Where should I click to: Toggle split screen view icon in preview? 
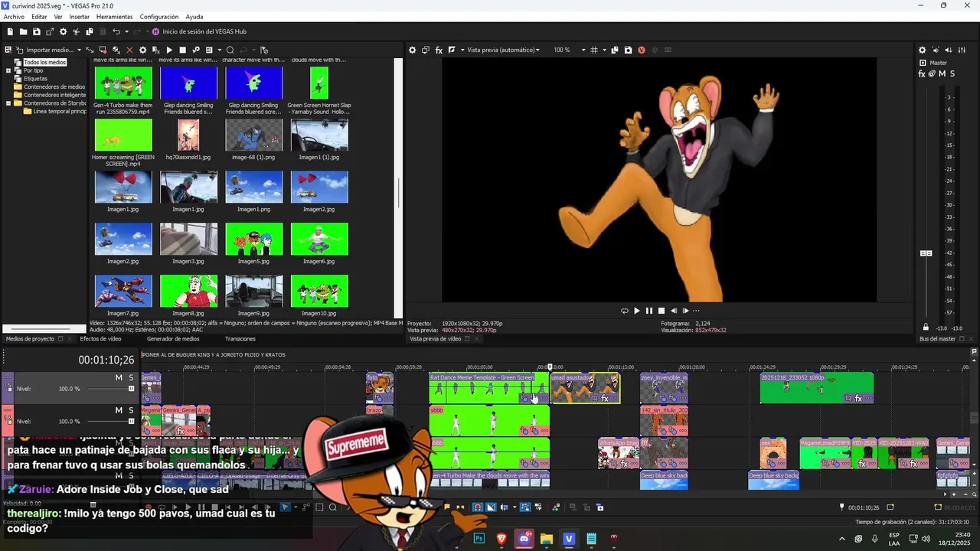[452, 50]
